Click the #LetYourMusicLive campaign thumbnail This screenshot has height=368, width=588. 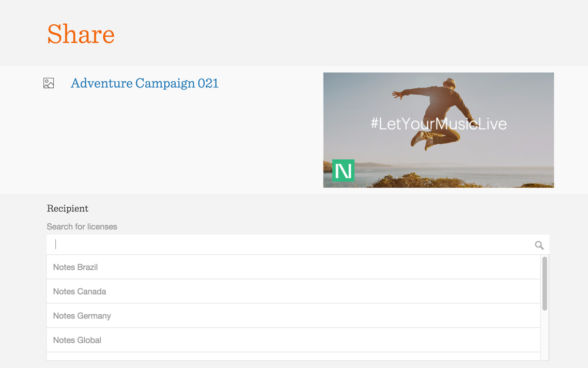tap(438, 130)
